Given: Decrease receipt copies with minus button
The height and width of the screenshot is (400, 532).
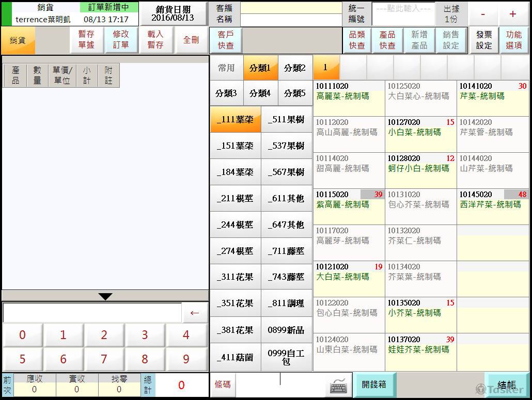Looking at the screenshot, I should 483,14.
